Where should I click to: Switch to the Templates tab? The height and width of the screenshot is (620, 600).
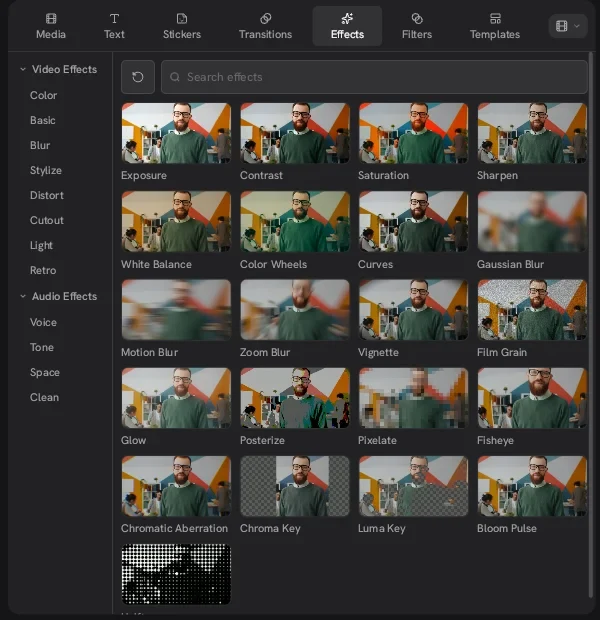pyautogui.click(x=495, y=26)
